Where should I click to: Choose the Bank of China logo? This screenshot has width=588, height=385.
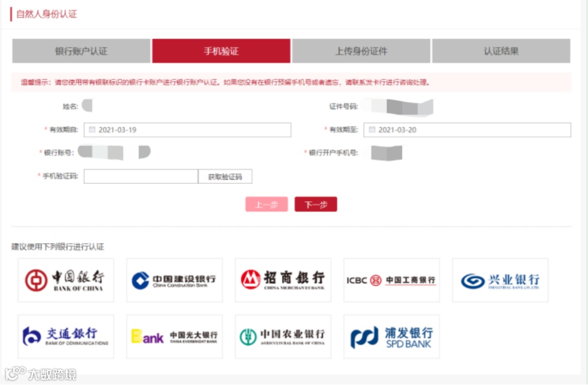click(66, 280)
